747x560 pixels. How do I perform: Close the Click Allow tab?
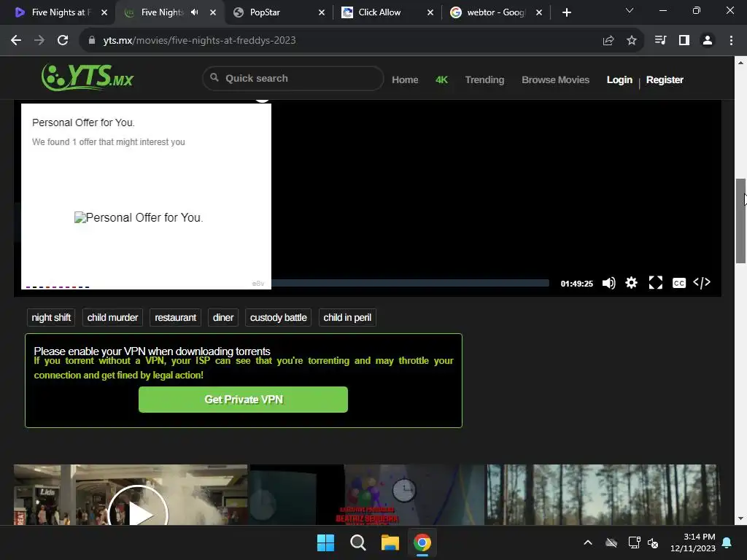click(x=430, y=12)
